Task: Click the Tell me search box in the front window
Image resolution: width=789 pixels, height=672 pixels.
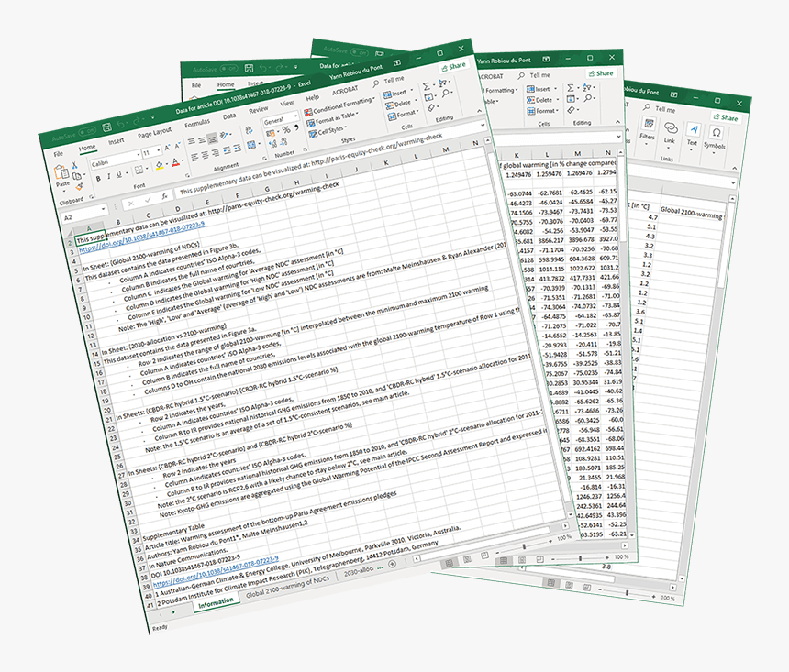Action: (388, 82)
